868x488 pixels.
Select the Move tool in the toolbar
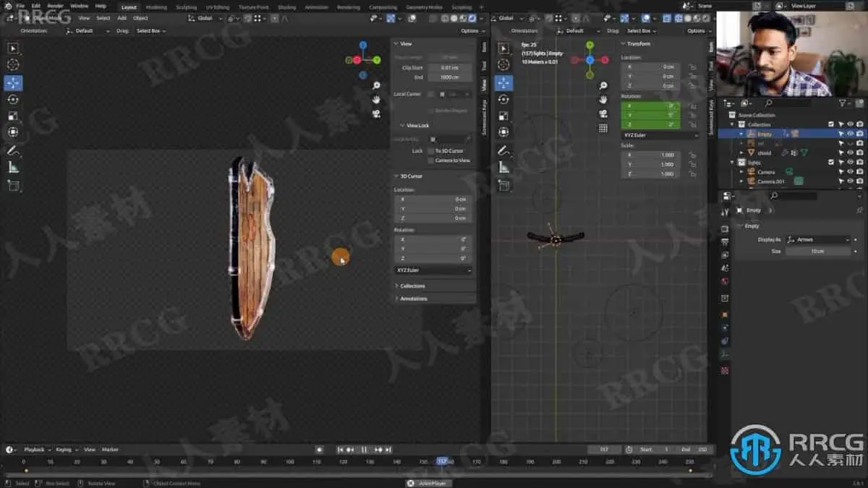pos(12,82)
